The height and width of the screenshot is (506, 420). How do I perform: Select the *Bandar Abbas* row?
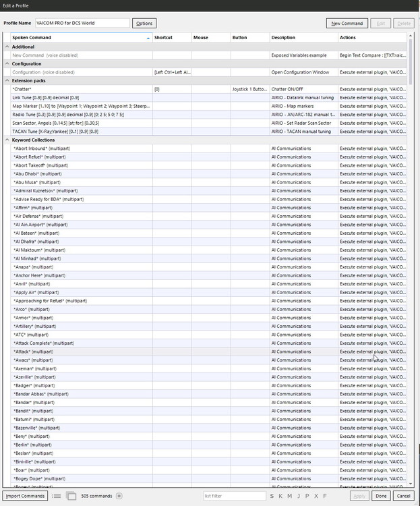(209, 394)
